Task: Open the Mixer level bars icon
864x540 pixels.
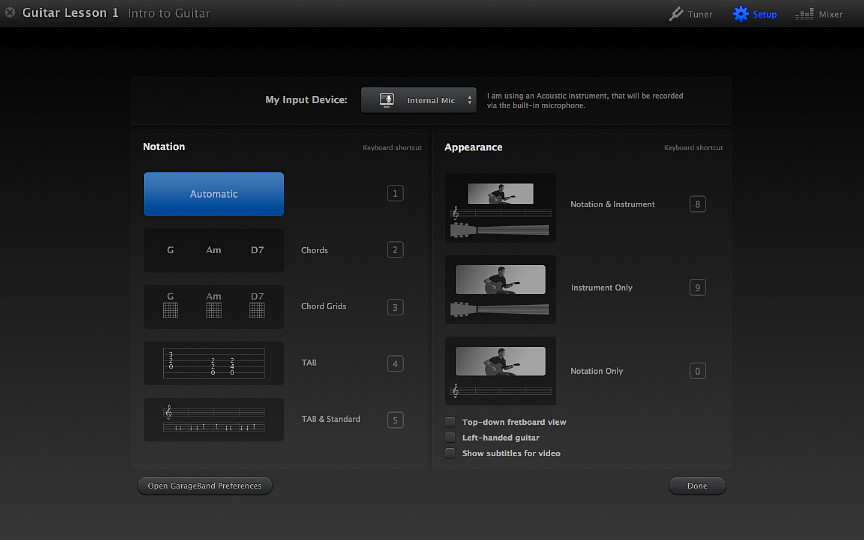Action: click(804, 14)
